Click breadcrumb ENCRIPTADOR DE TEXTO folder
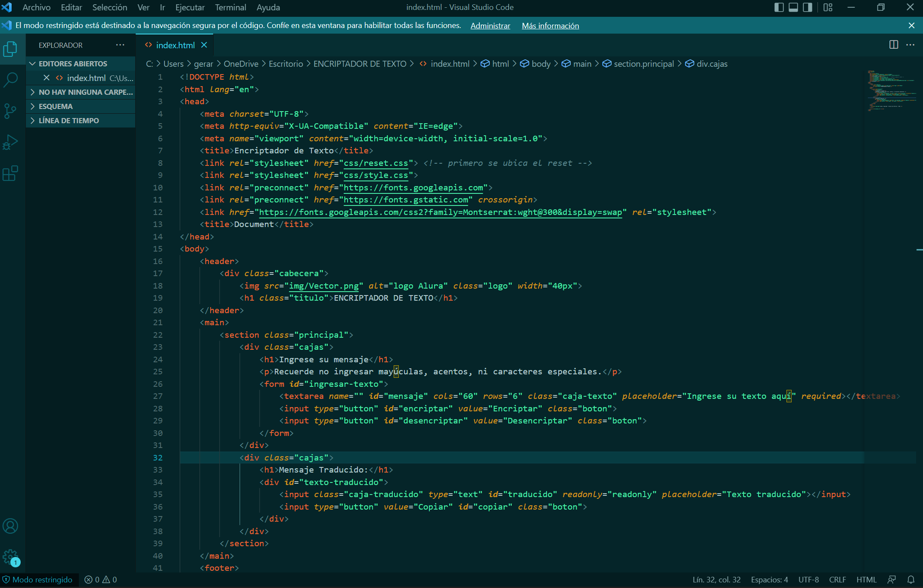This screenshot has width=923, height=588. [x=360, y=64]
